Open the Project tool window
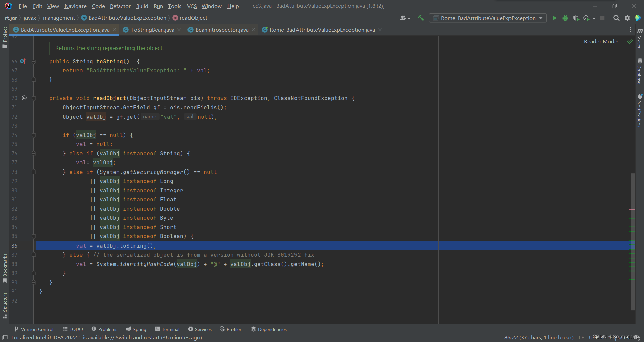 tap(5, 38)
